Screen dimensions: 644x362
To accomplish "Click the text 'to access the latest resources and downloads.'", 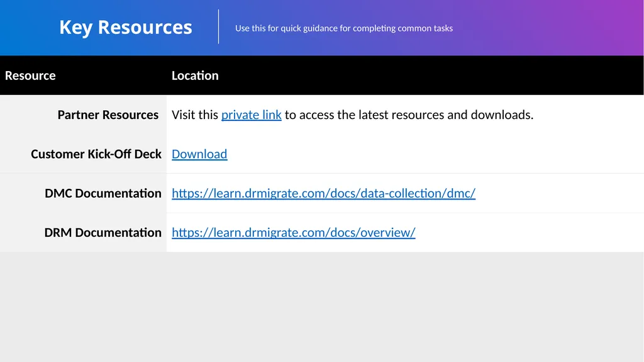I will (x=409, y=115).
